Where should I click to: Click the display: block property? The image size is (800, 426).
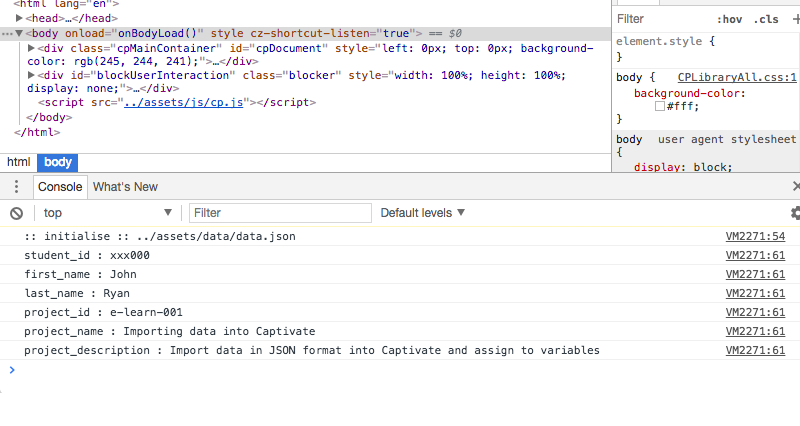click(683, 167)
